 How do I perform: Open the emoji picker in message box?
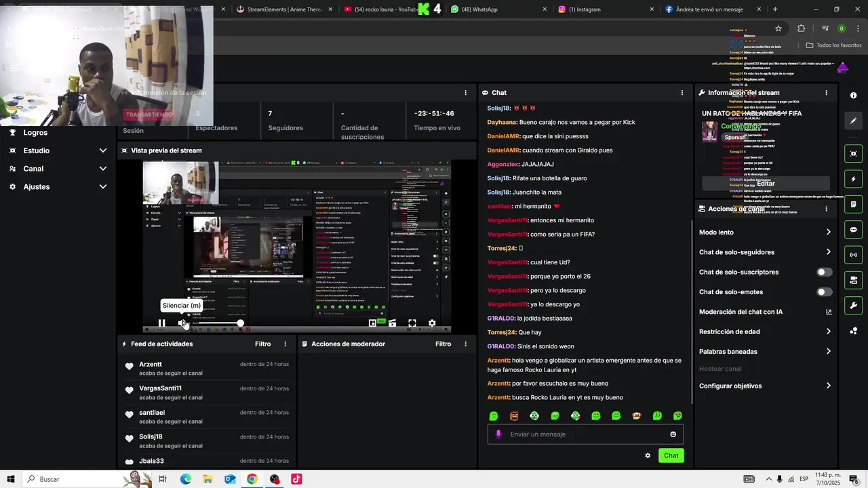673,434
